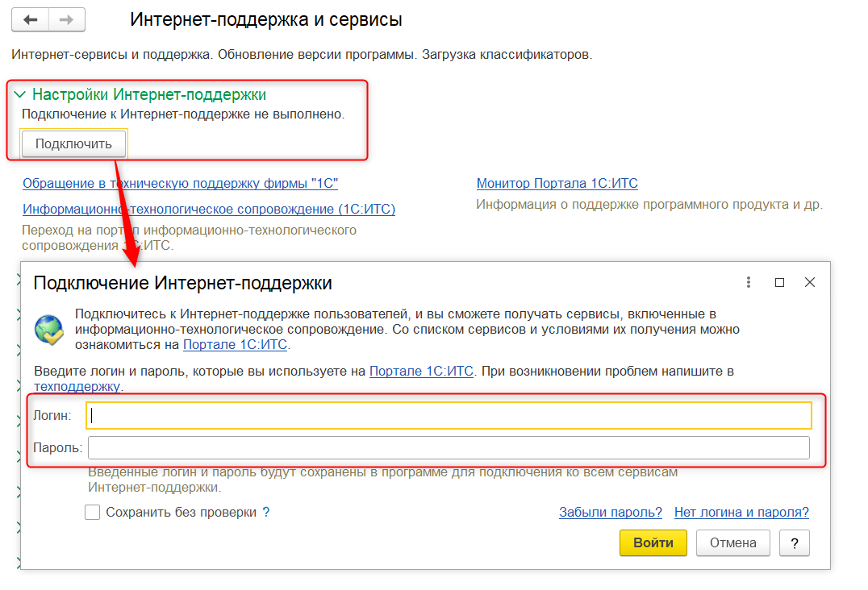Focus the Логин input field
Viewport: 868px width, 590px height.
(449, 416)
